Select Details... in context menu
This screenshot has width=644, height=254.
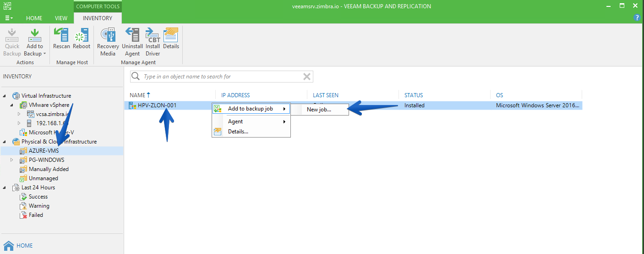pyautogui.click(x=238, y=132)
